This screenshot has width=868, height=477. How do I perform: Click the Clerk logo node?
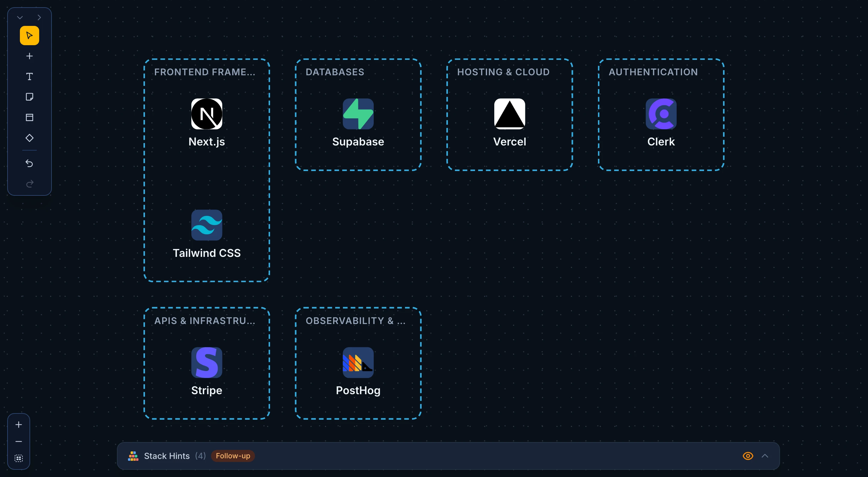click(661, 114)
